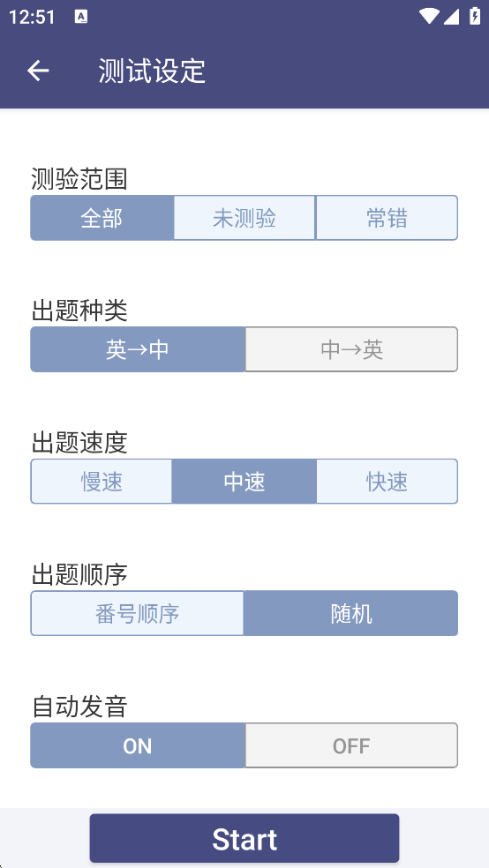Turn auto pronunciation OFF

click(351, 745)
